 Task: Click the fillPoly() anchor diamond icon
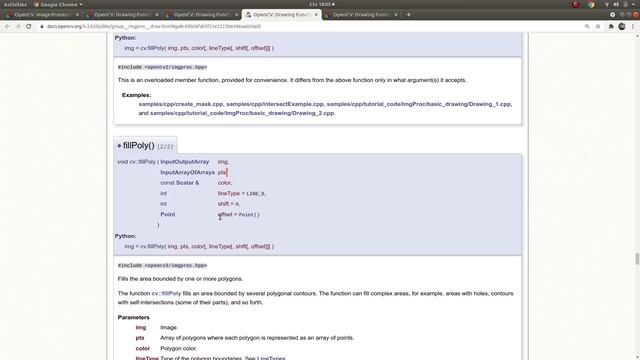click(119, 146)
